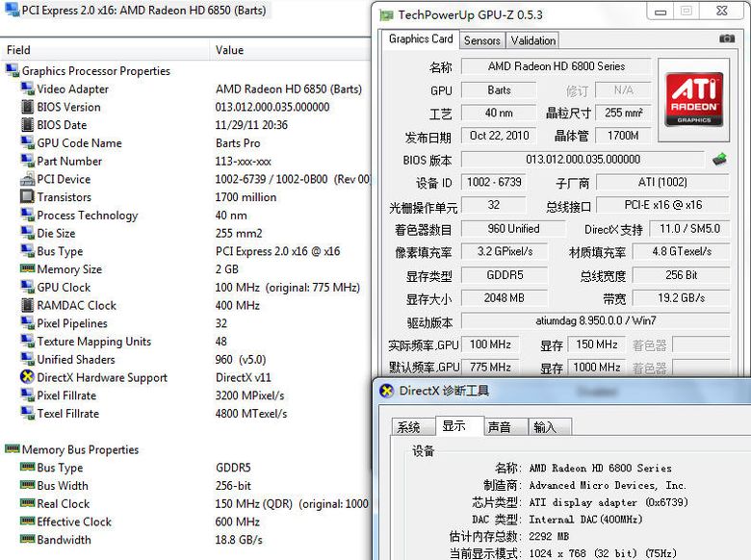751x560 pixels.
Task: Click the Video Adapter row icon
Action: (27, 89)
